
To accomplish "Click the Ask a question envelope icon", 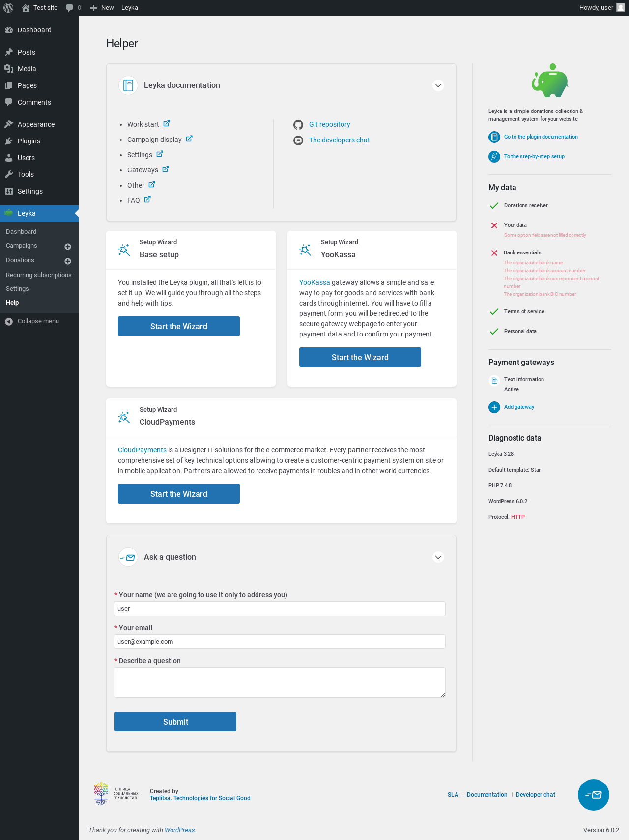I will [x=128, y=557].
